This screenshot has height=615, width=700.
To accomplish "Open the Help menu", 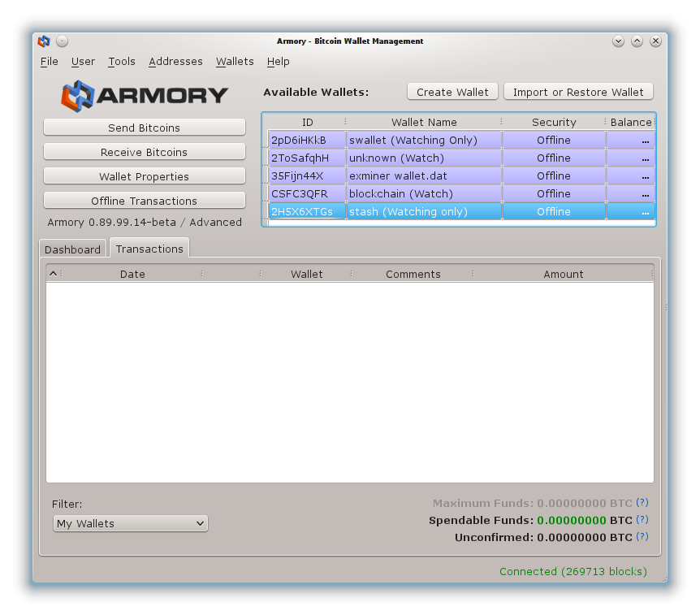I will [278, 61].
